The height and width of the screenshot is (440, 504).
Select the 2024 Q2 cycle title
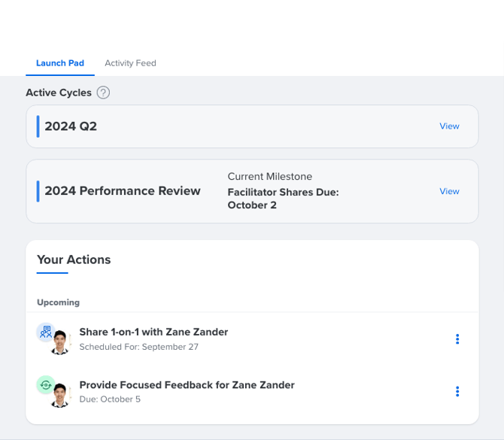pyautogui.click(x=71, y=126)
